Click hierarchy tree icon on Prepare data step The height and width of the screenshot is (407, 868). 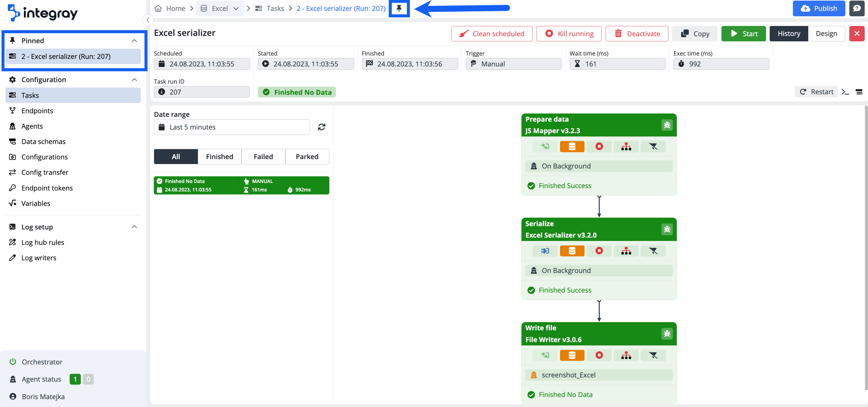(626, 146)
